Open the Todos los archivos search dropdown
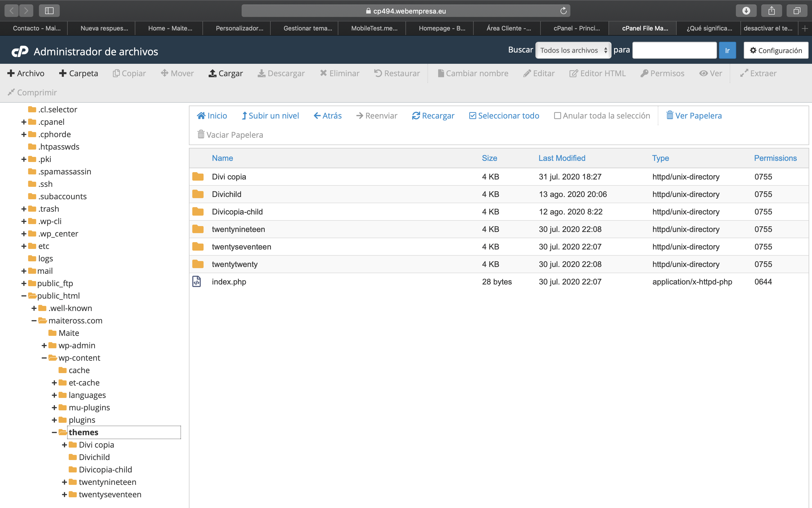812x508 pixels. click(x=573, y=50)
